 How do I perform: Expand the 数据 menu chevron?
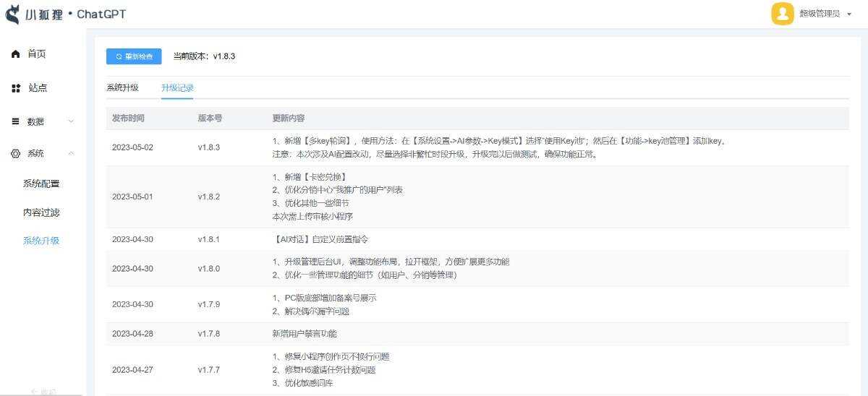[x=71, y=121]
